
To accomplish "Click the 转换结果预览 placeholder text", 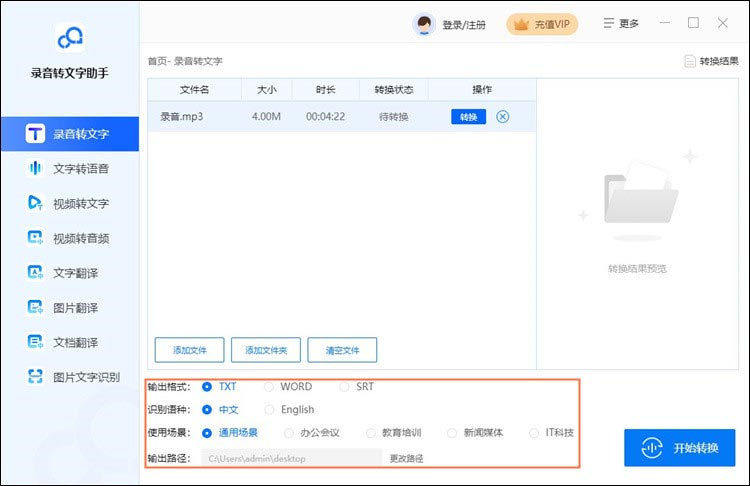I will pos(637,269).
